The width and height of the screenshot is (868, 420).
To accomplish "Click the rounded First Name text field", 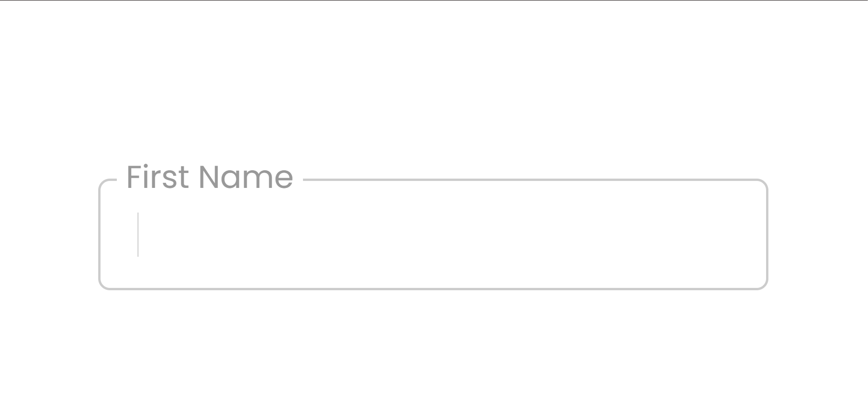I will click(x=433, y=234).
